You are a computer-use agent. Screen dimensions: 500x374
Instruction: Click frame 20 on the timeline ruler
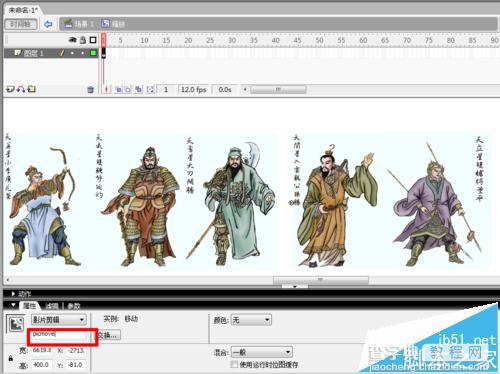pyautogui.click(x=188, y=40)
